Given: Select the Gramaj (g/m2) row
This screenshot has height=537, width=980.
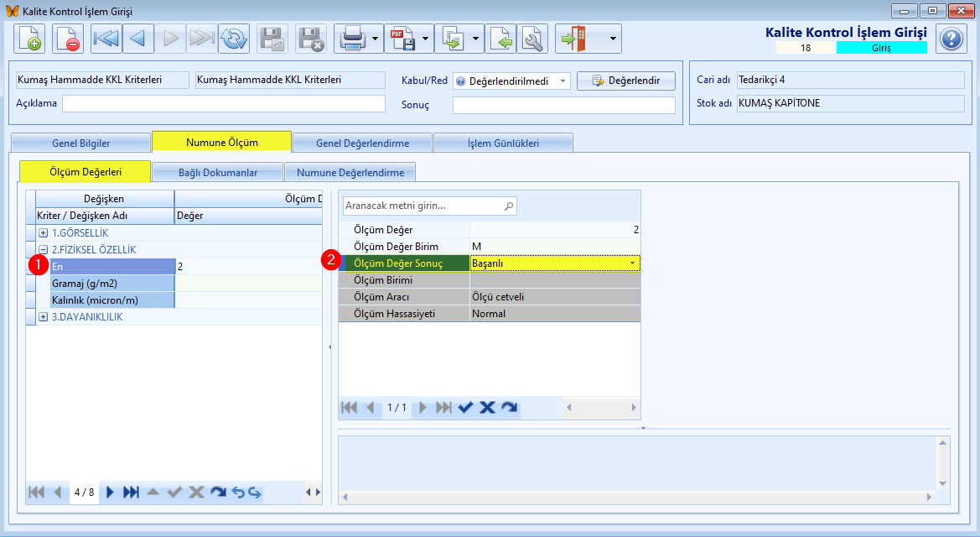Looking at the screenshot, I should [112, 284].
